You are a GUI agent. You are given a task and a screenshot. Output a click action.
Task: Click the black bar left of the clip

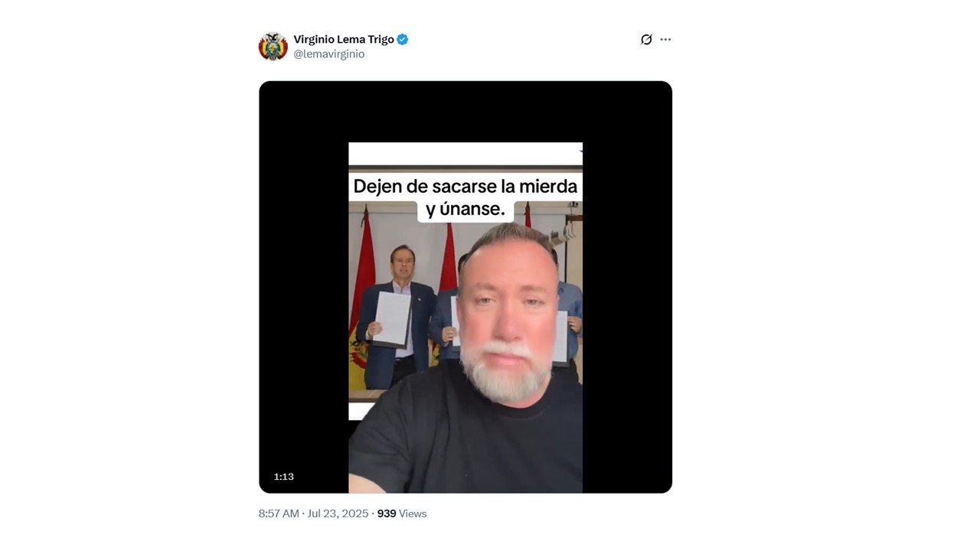(303, 287)
